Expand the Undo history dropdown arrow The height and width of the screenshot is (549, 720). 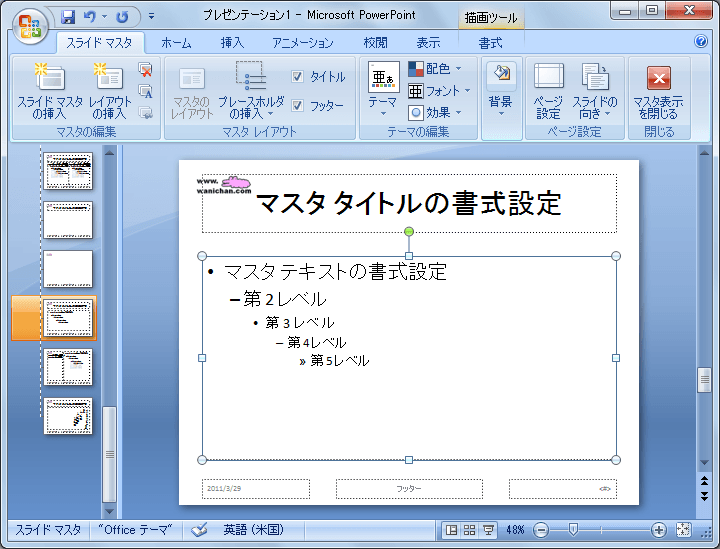click(x=104, y=17)
